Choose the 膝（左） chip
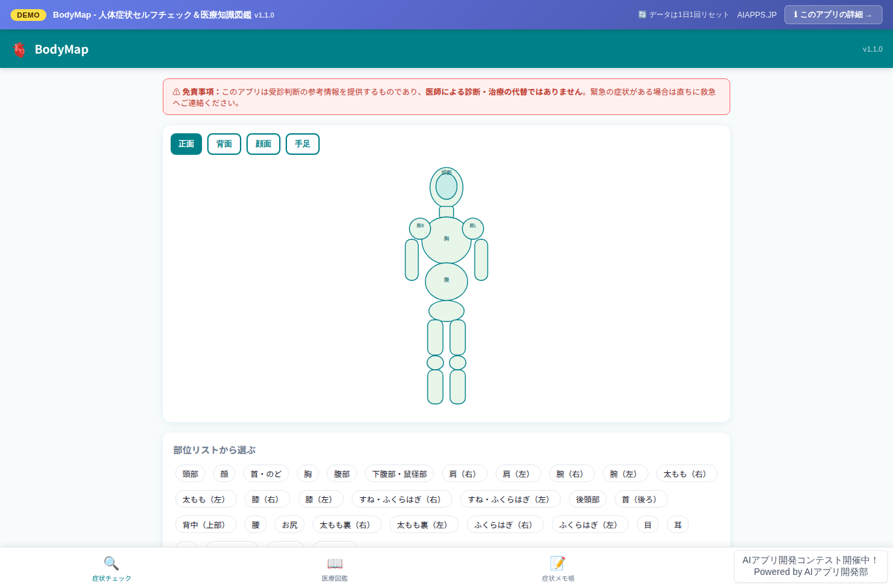Screen dimensions: 893x588 321,499
